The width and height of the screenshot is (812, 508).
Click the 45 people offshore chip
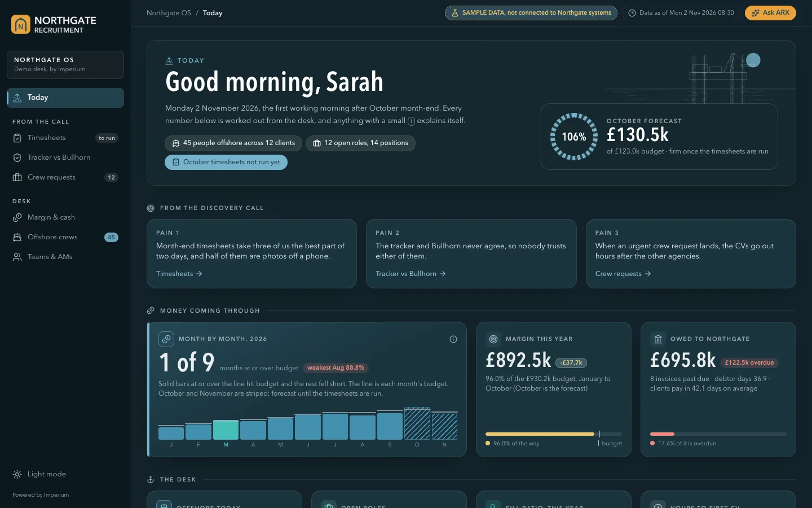click(233, 143)
